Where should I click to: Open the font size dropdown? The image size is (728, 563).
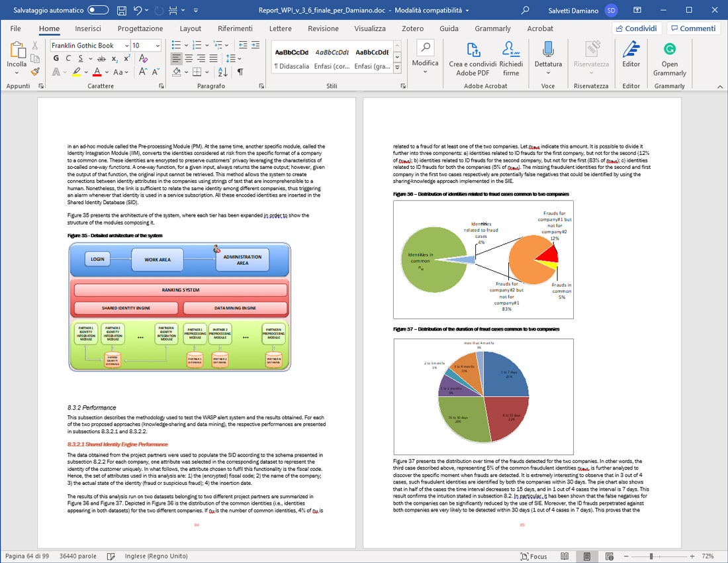coord(157,45)
